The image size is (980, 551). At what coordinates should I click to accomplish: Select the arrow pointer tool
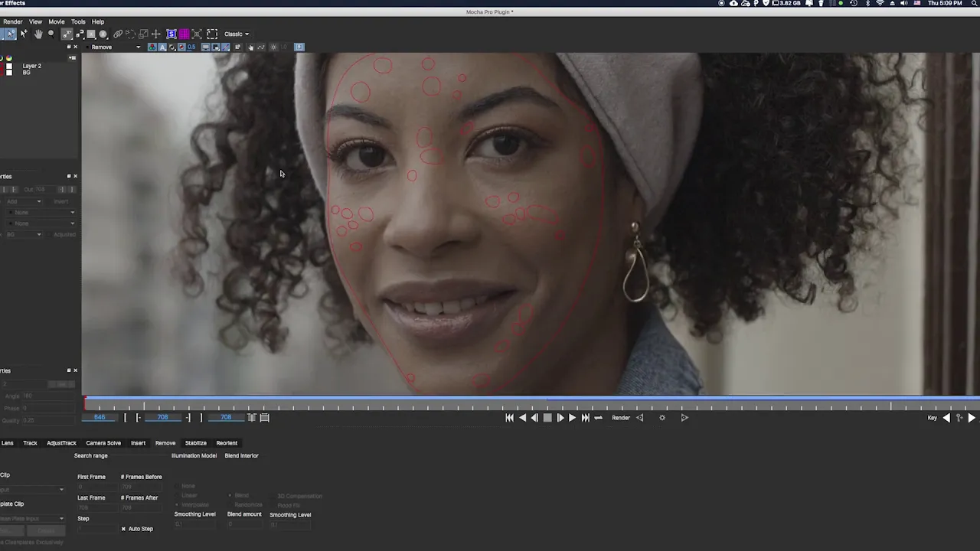[11, 34]
